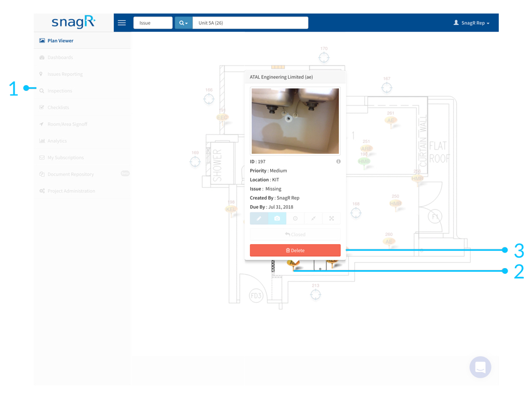
Task: Click the Priority : Medium text
Action: [x=269, y=170]
